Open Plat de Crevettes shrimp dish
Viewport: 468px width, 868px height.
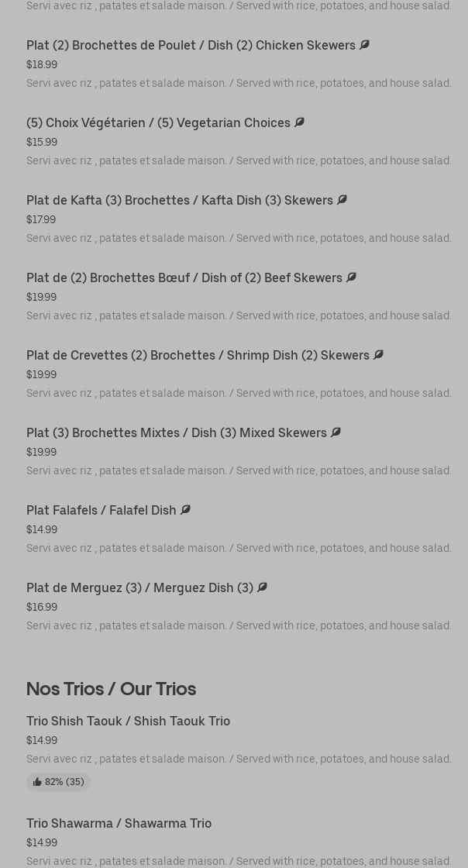[x=198, y=355]
